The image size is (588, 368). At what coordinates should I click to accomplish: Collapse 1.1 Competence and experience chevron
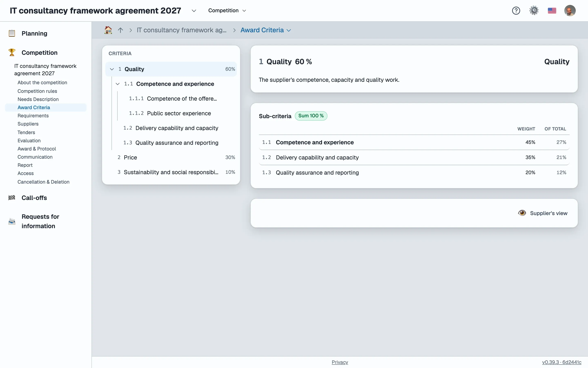pyautogui.click(x=118, y=84)
